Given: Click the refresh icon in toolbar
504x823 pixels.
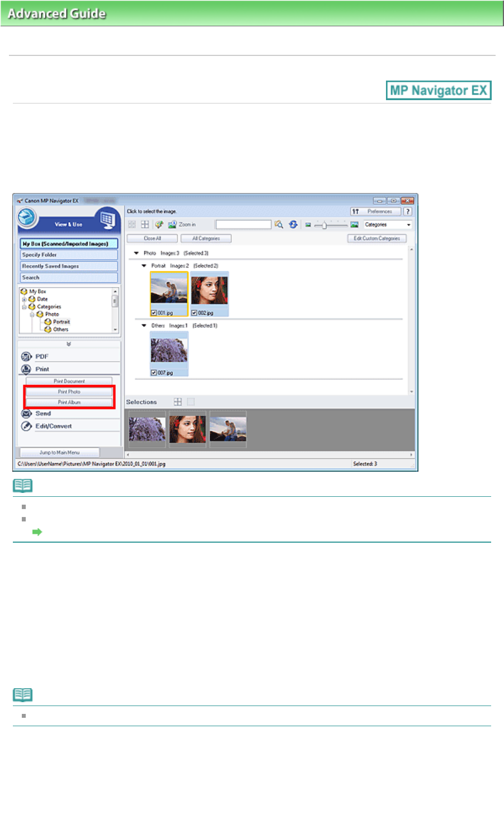Looking at the screenshot, I should pyautogui.click(x=293, y=224).
